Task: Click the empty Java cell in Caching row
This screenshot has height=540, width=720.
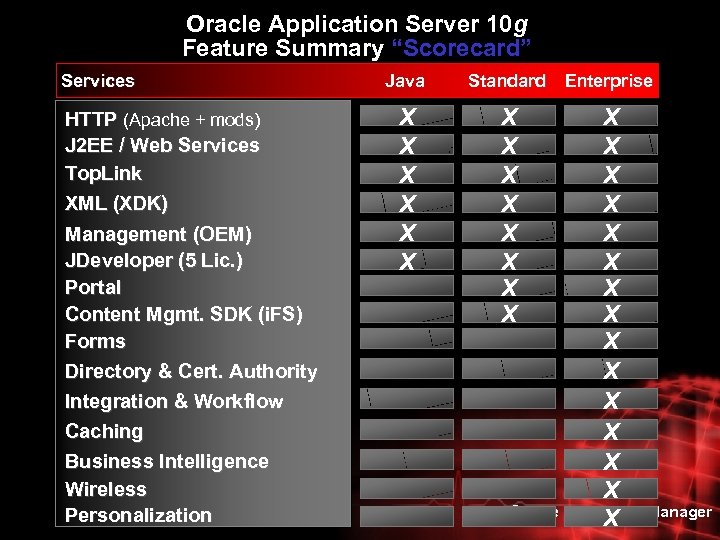Action: click(x=407, y=429)
